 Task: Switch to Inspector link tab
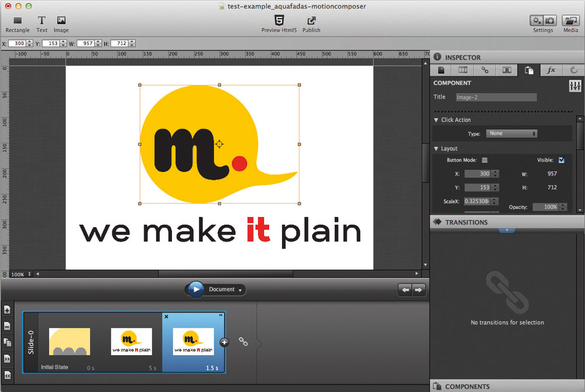484,70
